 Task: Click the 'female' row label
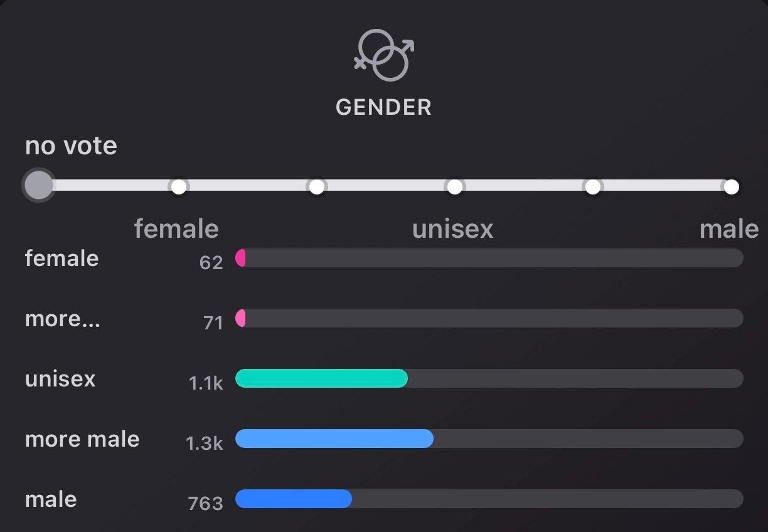(61, 258)
